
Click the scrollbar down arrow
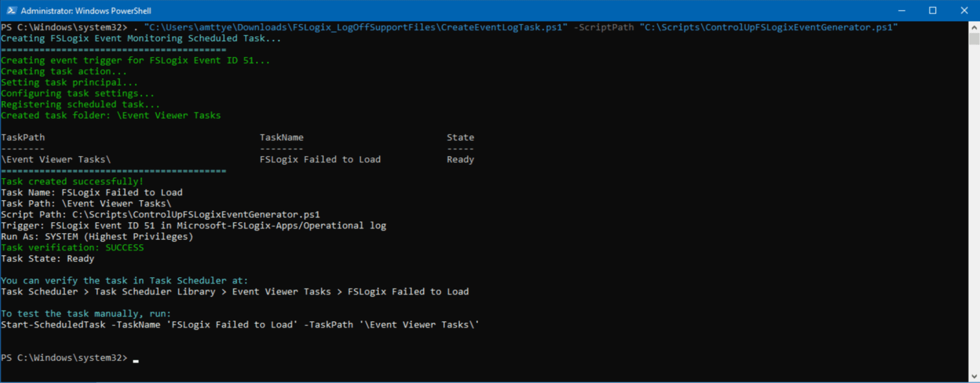coord(974,377)
